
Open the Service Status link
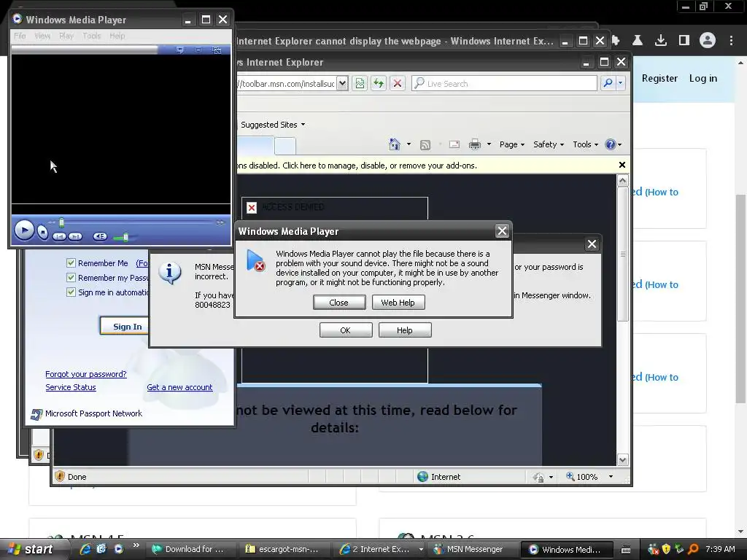click(x=71, y=387)
